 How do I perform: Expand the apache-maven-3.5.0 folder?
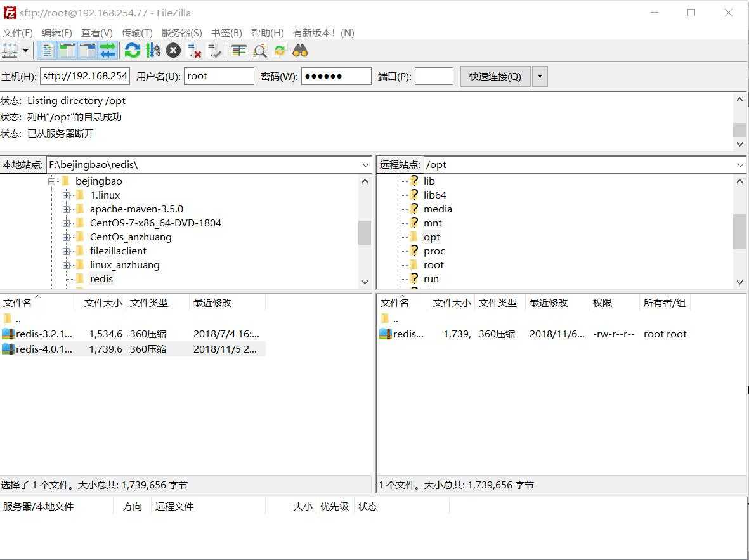pos(66,209)
